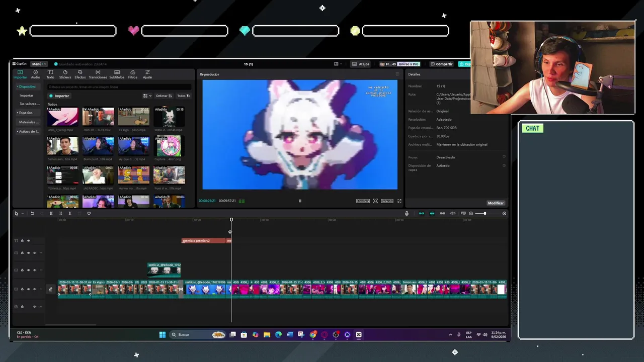644x362 pixels.
Task: Click the Detalles panel title
Action: (414, 74)
